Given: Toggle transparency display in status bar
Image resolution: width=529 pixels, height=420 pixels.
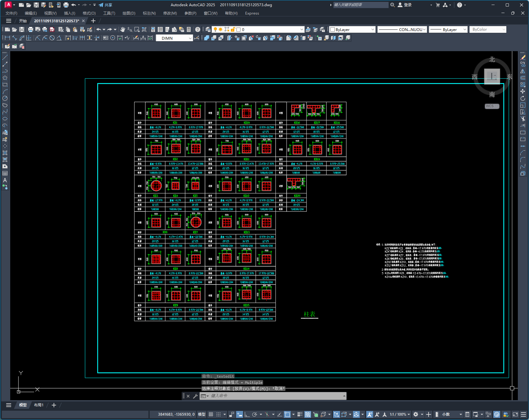Looking at the screenshot, I should (308, 414).
